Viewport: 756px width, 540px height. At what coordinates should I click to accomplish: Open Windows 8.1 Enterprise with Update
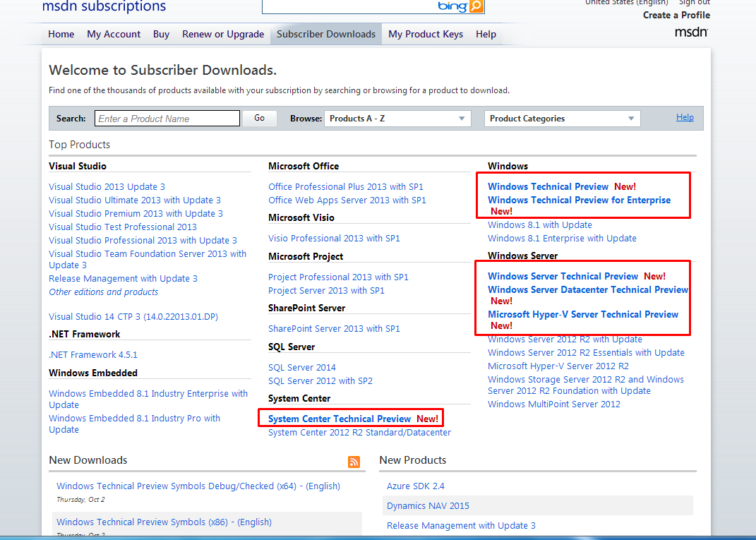(x=562, y=239)
